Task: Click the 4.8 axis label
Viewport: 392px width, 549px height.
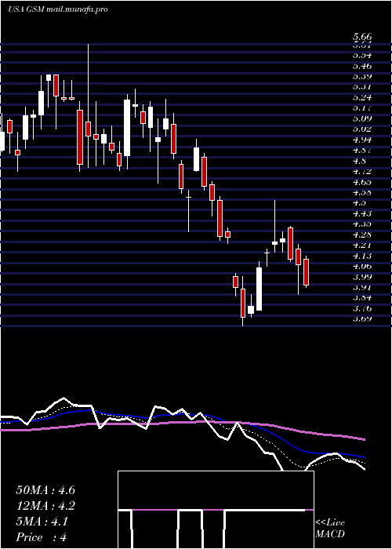Action: pyautogui.click(x=360, y=161)
